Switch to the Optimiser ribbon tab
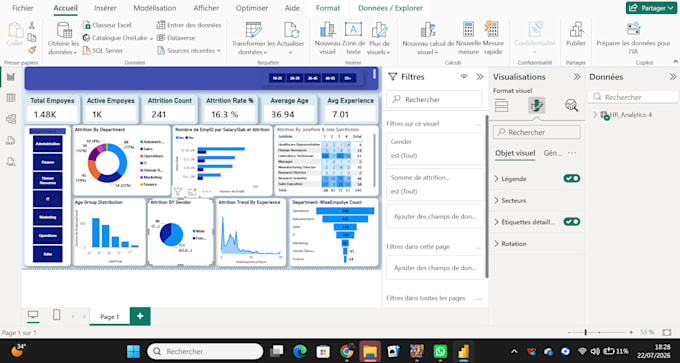The width and height of the screenshot is (680, 363). point(252,8)
